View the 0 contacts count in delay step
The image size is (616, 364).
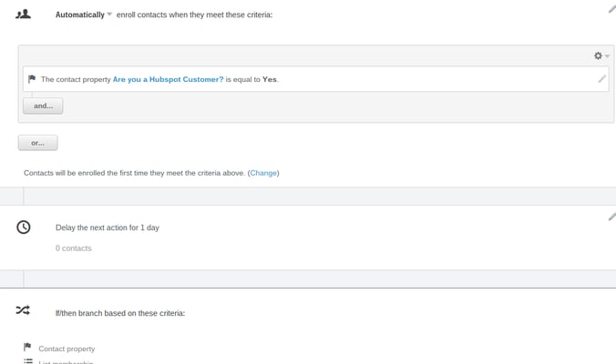74,248
